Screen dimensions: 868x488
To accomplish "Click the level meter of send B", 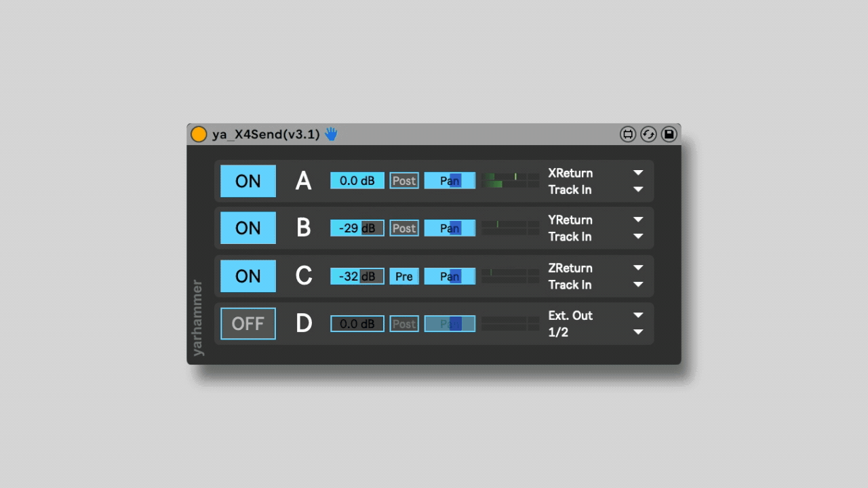I will (511, 228).
